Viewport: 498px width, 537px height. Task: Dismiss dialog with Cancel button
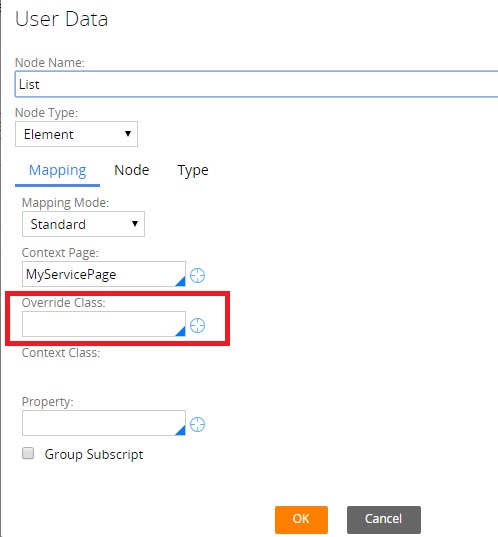[x=384, y=519]
